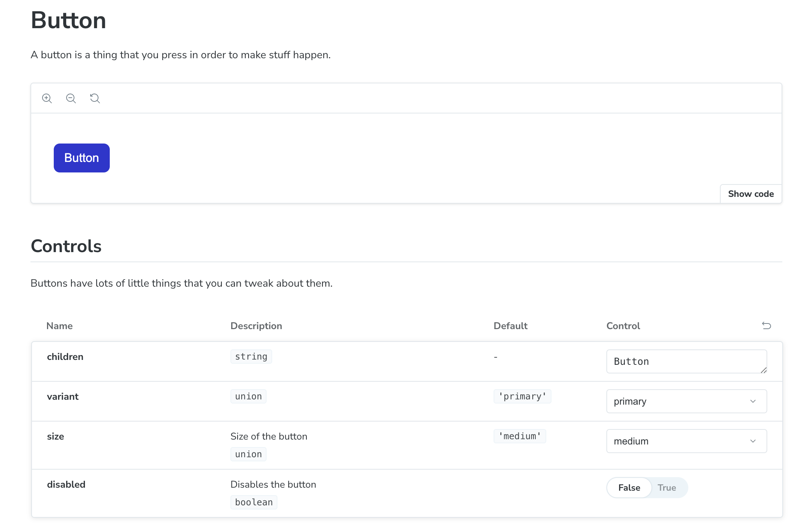Open the variant dropdown
The width and height of the screenshot is (812, 532).
686,401
